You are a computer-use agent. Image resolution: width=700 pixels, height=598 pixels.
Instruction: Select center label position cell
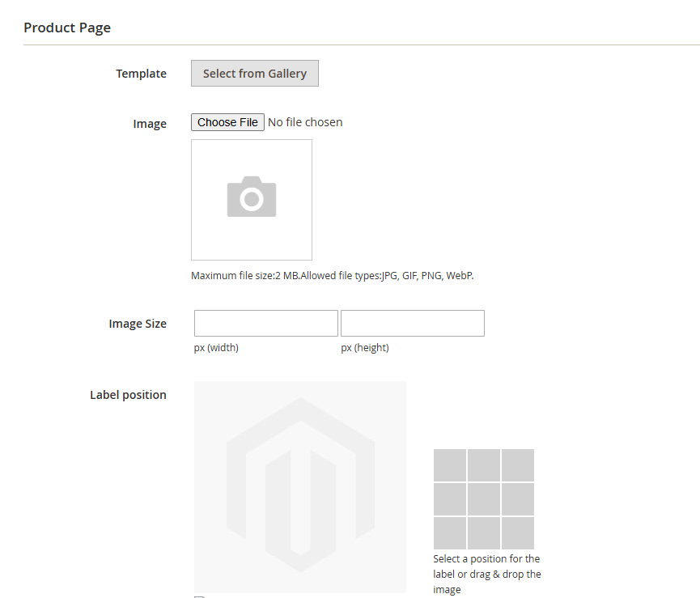[483, 499]
